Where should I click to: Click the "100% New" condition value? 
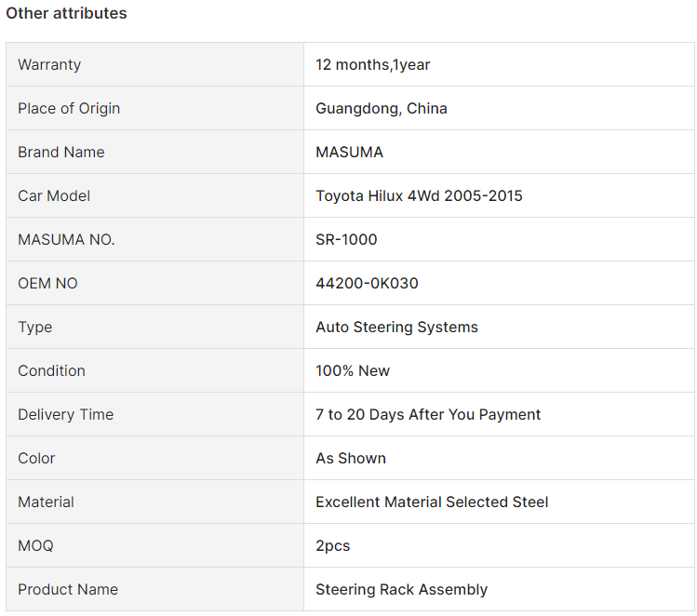(x=353, y=370)
